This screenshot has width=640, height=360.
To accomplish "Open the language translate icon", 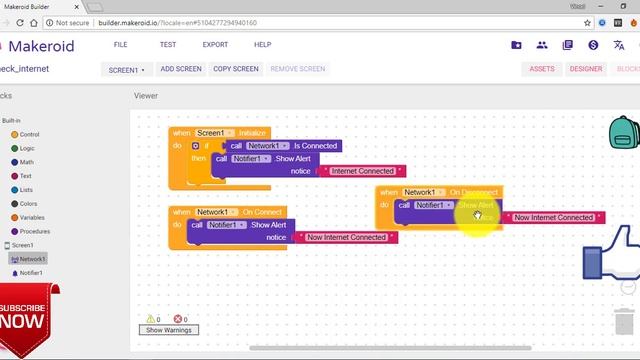I will click(x=619, y=45).
